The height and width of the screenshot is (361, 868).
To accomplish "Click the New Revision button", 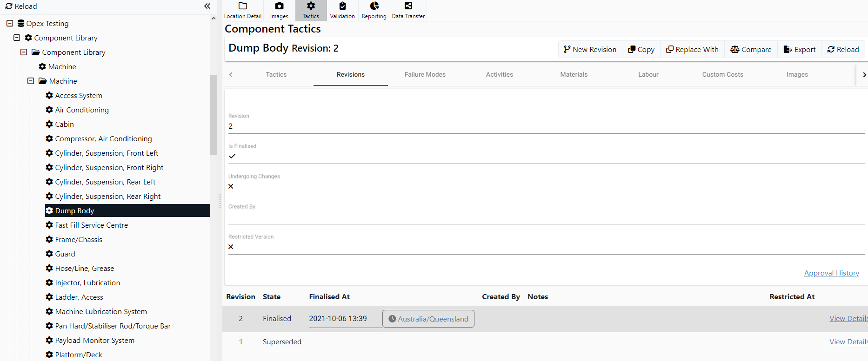I will click(x=590, y=50).
